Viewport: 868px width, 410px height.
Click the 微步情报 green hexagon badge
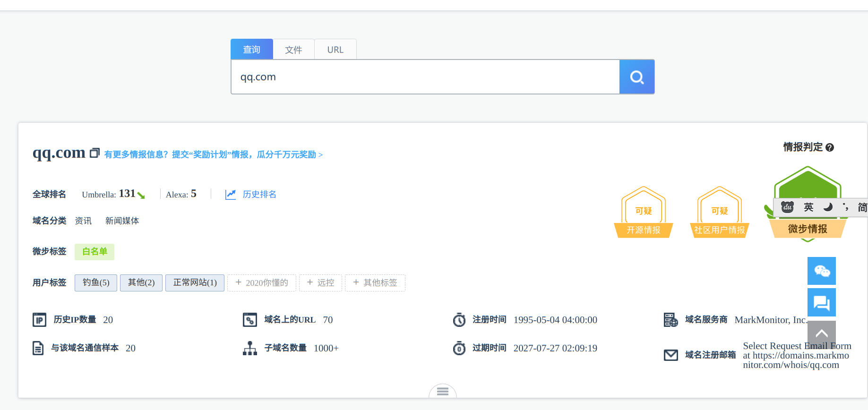(808, 203)
